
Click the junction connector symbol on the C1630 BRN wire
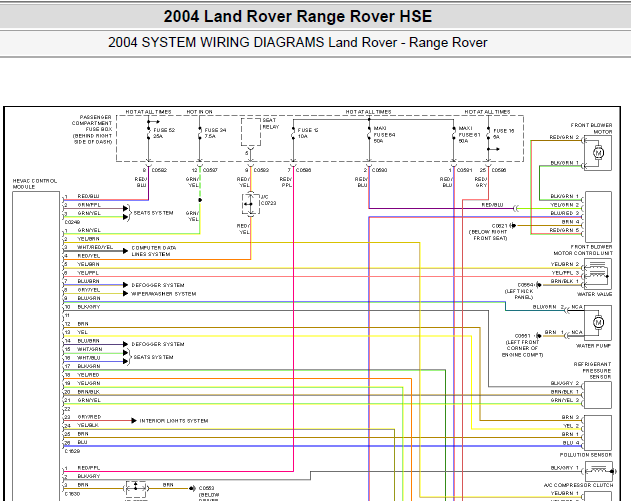pos(136,489)
